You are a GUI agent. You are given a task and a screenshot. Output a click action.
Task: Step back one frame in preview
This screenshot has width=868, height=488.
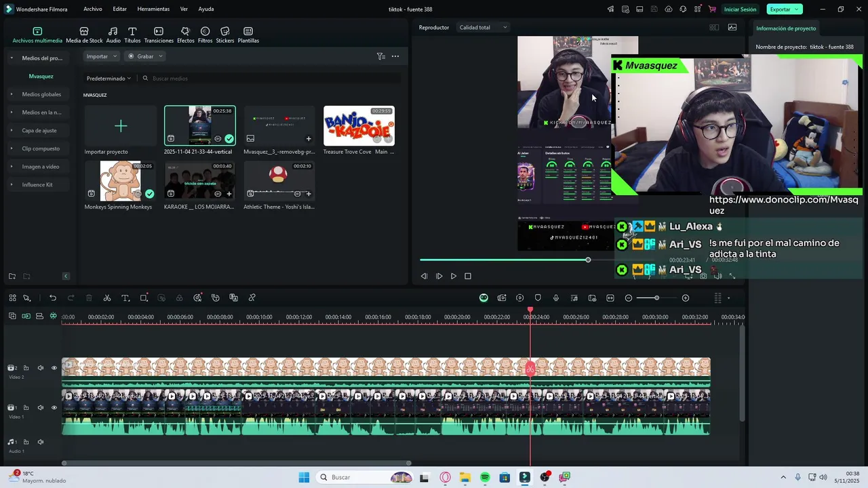[425, 276]
